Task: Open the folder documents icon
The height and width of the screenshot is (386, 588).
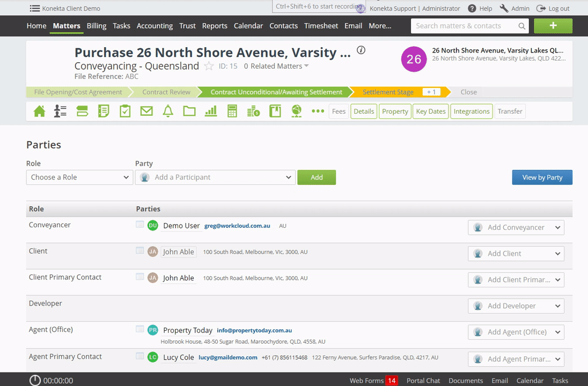Action: [x=189, y=111]
